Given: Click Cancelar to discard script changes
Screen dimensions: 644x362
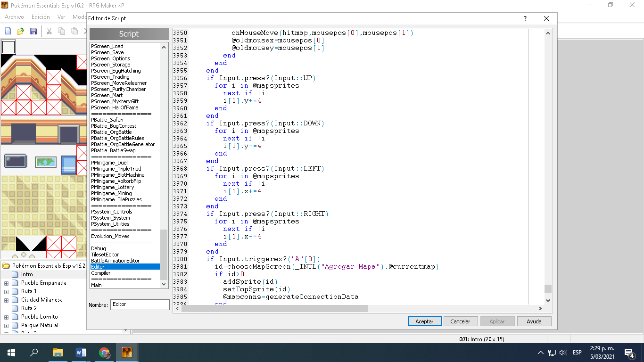Looking at the screenshot, I should tap(460, 321).
